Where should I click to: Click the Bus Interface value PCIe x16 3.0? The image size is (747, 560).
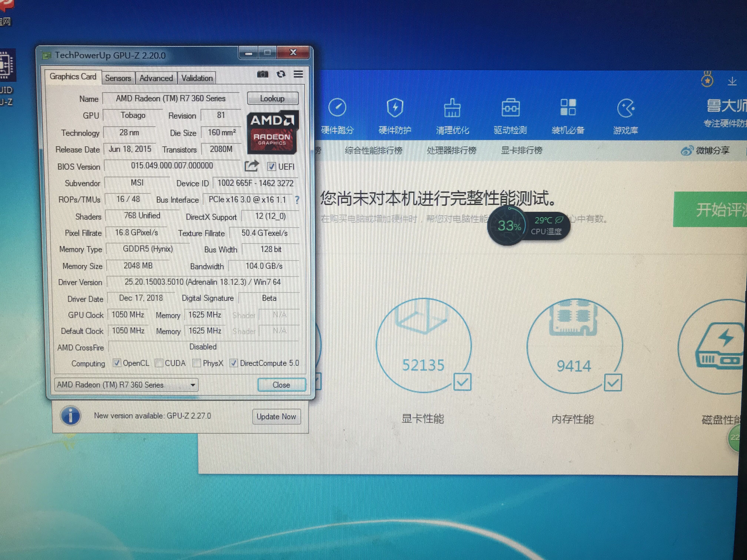[247, 200]
